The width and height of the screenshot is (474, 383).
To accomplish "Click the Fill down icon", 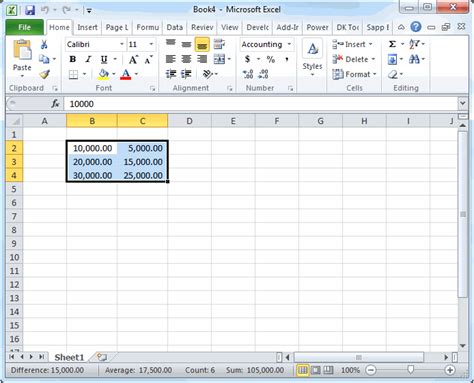I will (392, 59).
